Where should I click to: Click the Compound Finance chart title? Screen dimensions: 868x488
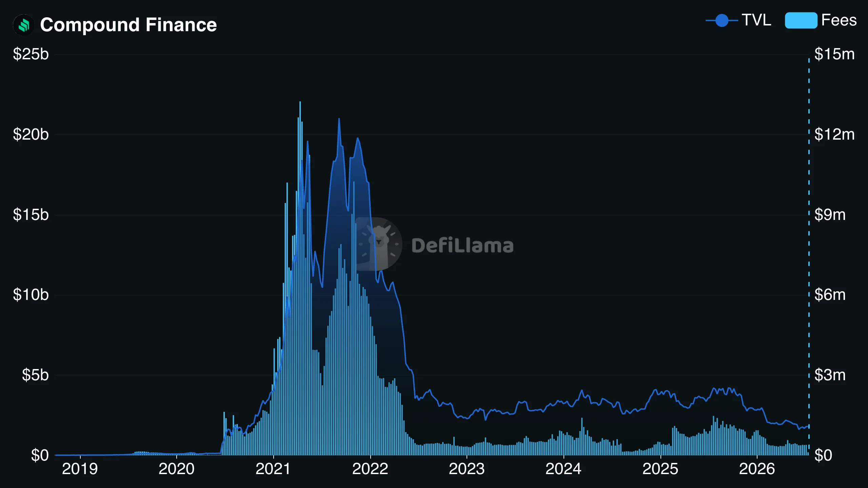click(x=128, y=25)
